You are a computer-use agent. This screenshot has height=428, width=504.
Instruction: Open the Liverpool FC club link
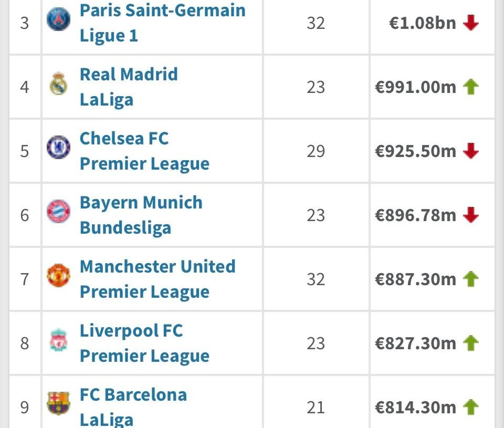(131, 331)
